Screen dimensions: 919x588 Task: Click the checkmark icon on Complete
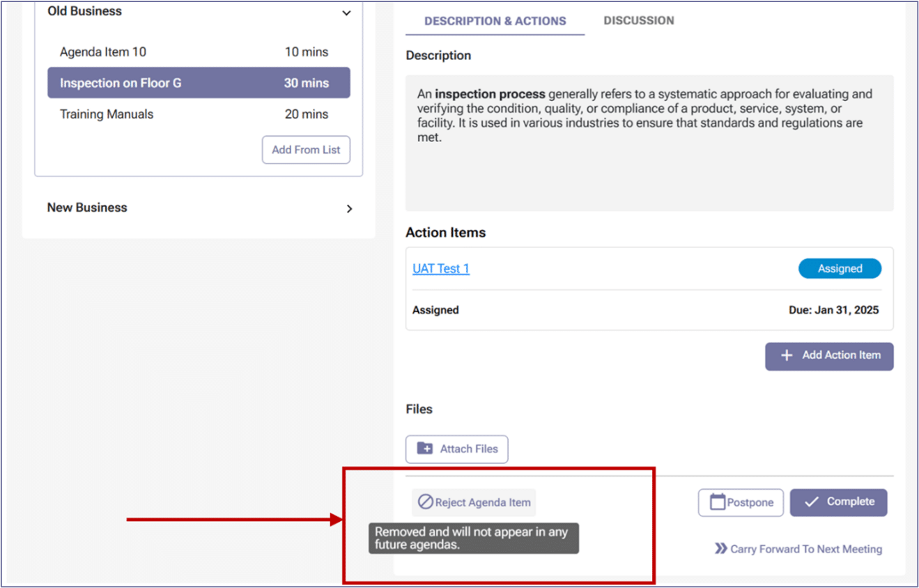tap(811, 502)
